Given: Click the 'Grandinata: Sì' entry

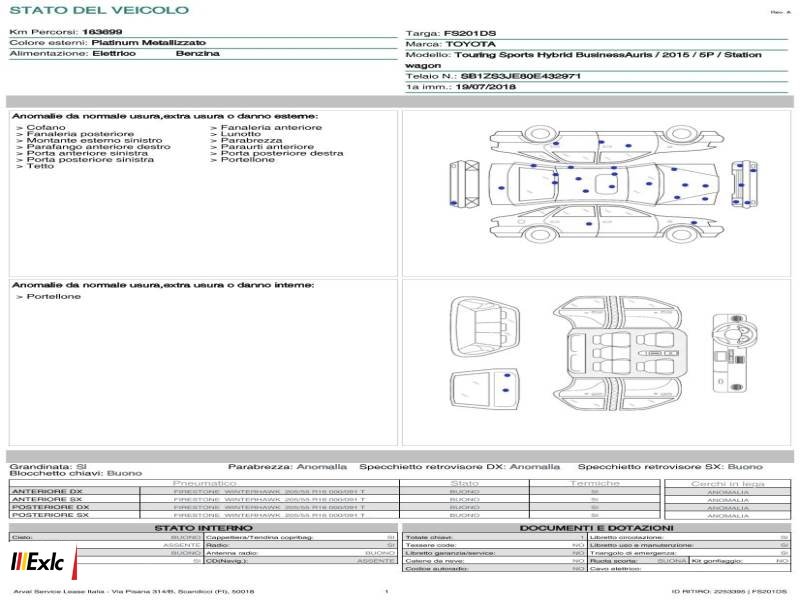Looking at the screenshot, I should coord(48,466).
